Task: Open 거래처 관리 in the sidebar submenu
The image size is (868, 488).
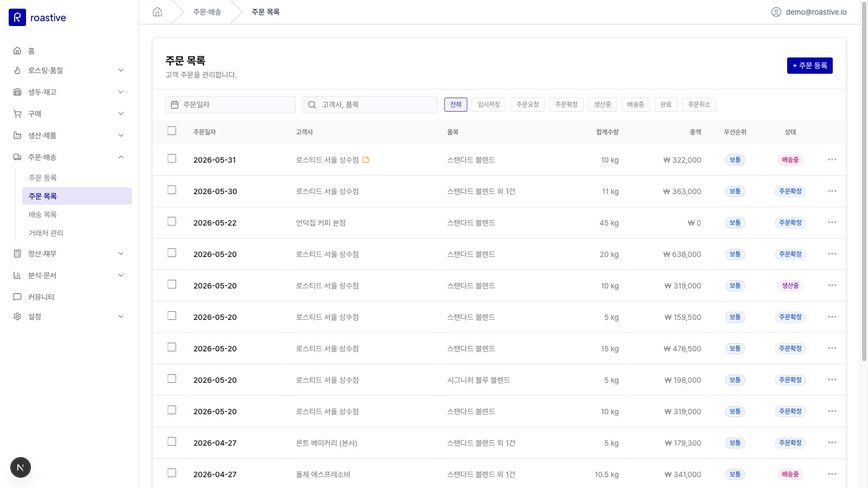Action: coord(77,233)
